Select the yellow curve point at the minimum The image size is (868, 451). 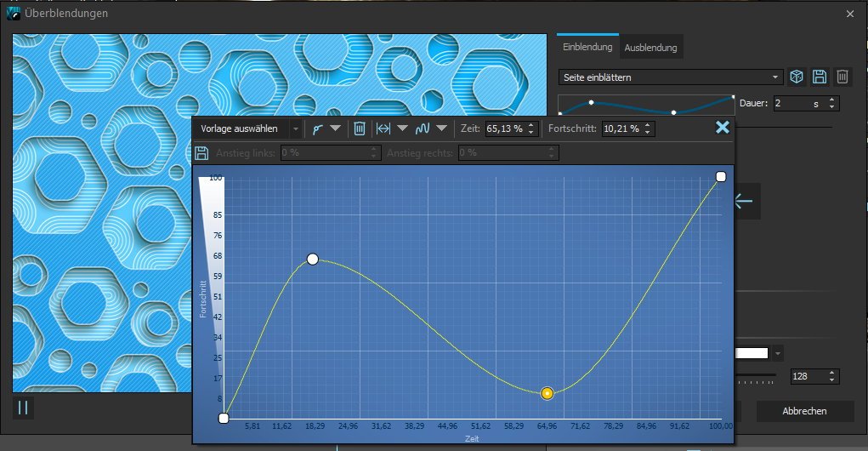point(547,393)
